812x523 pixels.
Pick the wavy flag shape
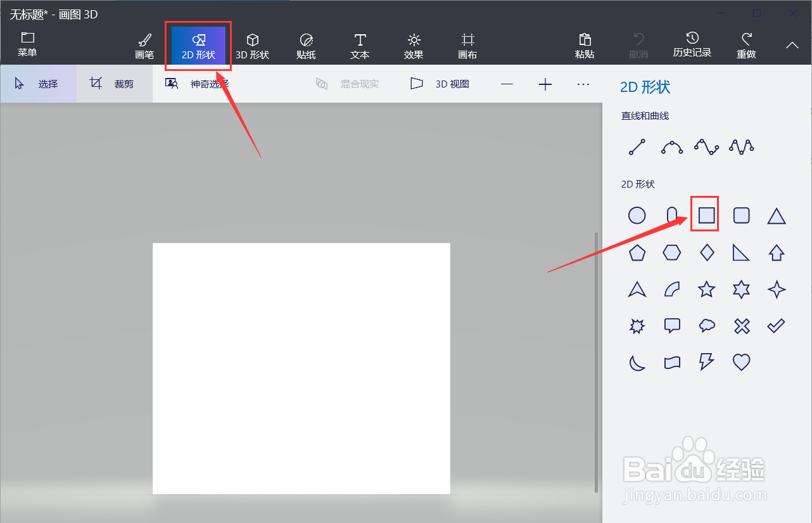coord(672,363)
